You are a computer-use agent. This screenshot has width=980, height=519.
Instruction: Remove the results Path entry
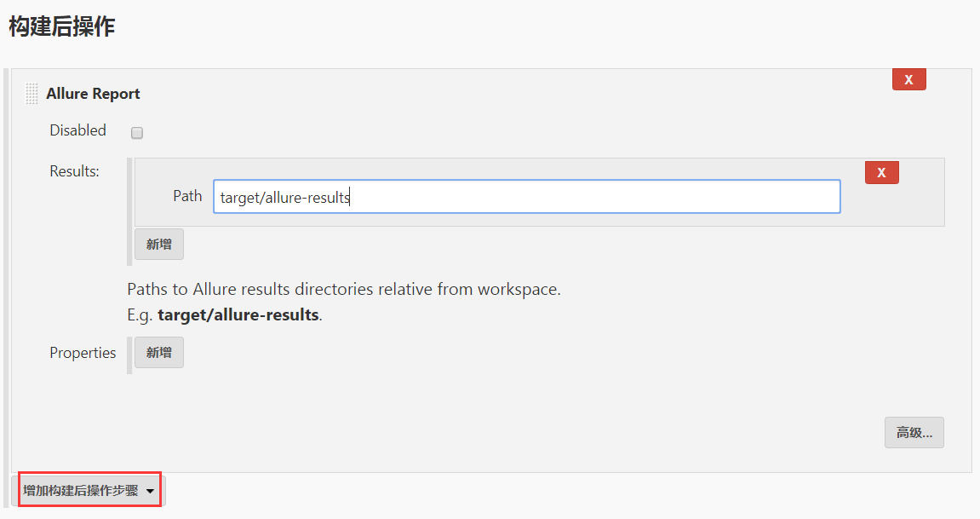[881, 173]
